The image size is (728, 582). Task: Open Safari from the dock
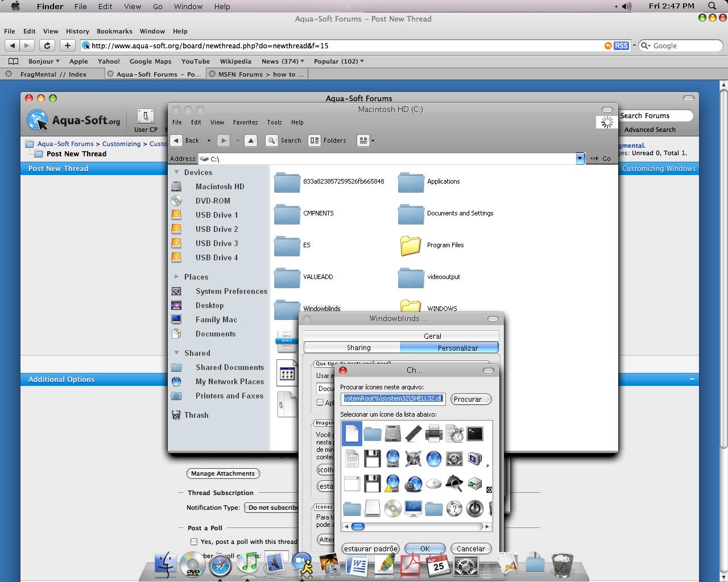tap(221, 565)
